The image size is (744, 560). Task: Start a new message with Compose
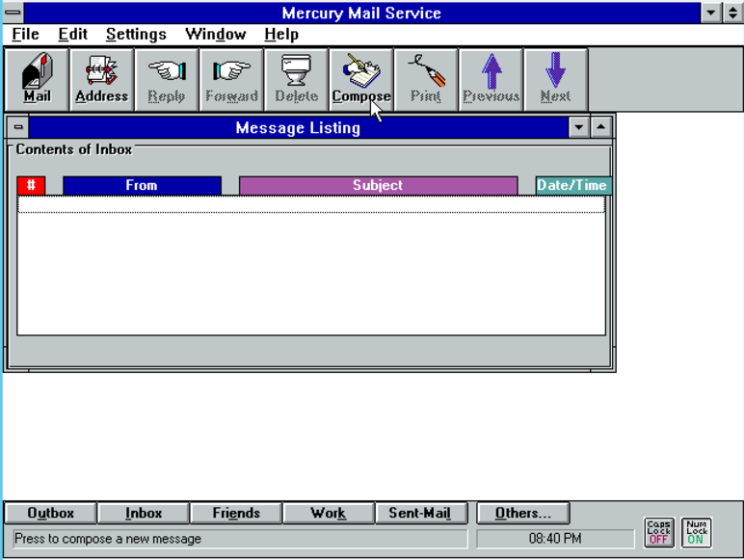pyautogui.click(x=361, y=79)
